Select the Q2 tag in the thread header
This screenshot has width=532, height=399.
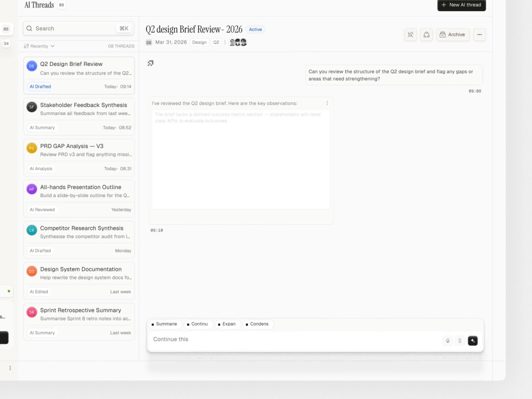pos(216,43)
